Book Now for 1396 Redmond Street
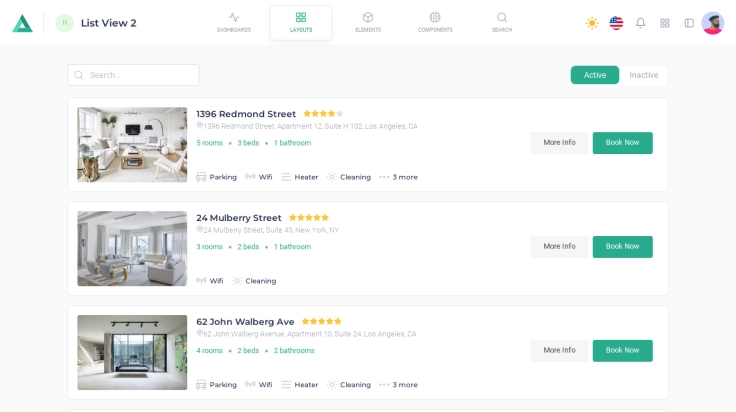 point(622,143)
